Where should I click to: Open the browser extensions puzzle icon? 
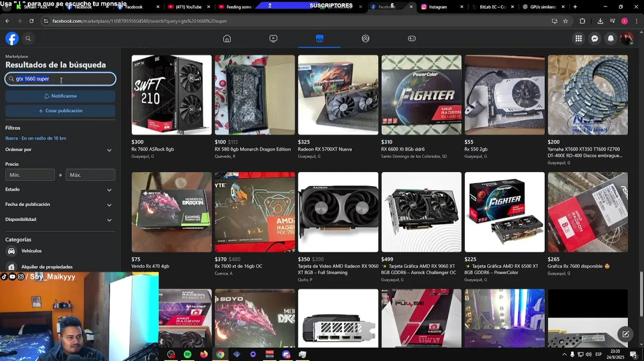pos(582,21)
